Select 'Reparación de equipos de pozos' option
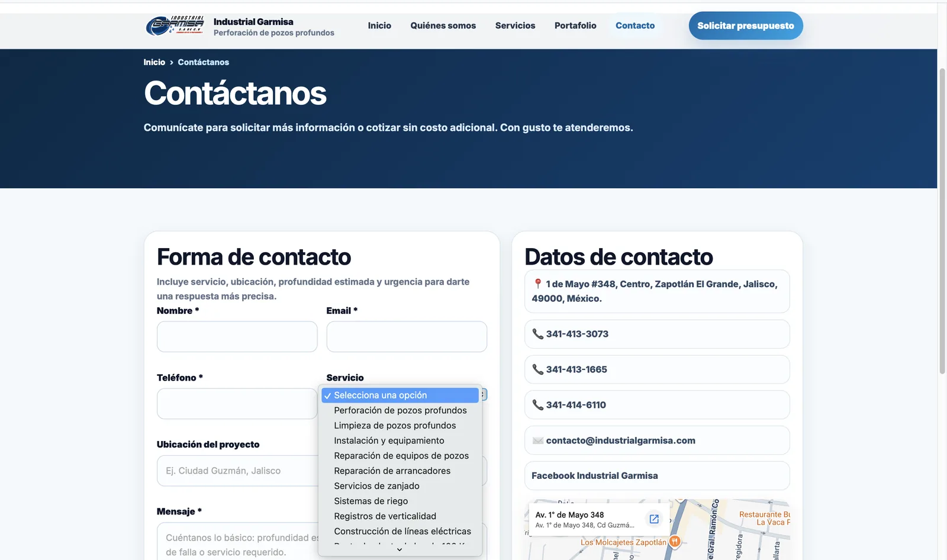The height and width of the screenshot is (560, 947). (x=400, y=456)
